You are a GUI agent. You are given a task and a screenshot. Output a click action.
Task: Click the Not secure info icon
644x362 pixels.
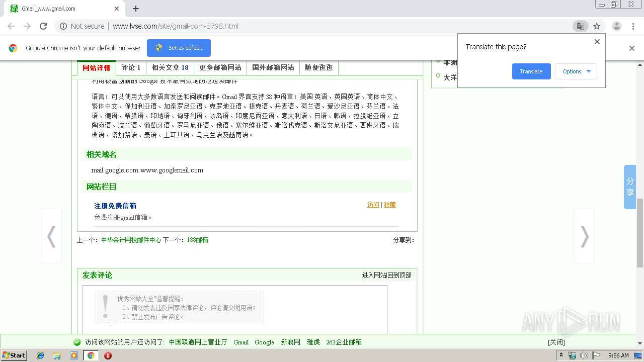click(63, 26)
